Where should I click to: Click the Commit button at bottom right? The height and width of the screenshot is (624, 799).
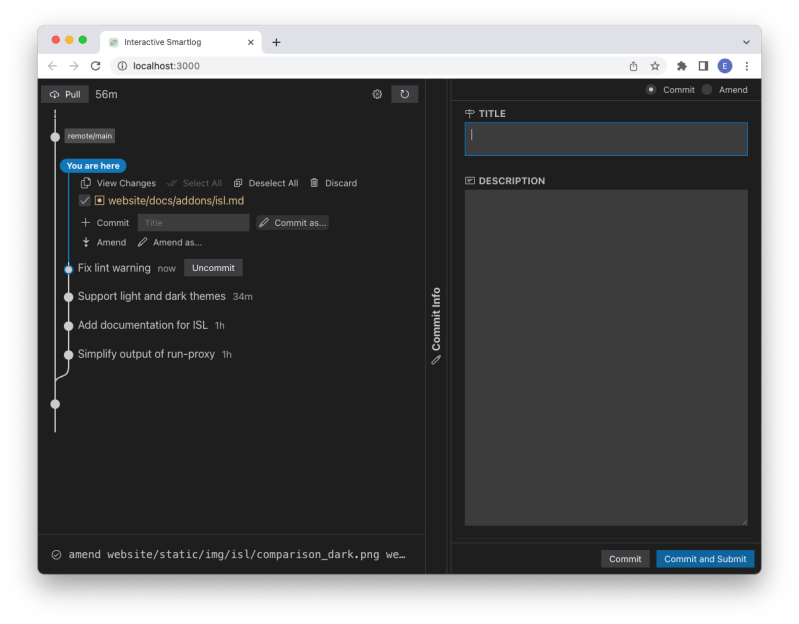(625, 559)
